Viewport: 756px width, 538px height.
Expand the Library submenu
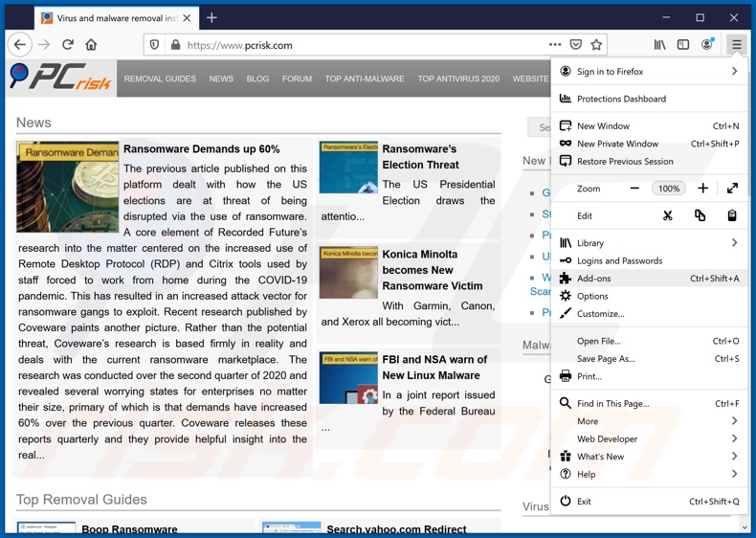pyautogui.click(x=649, y=243)
